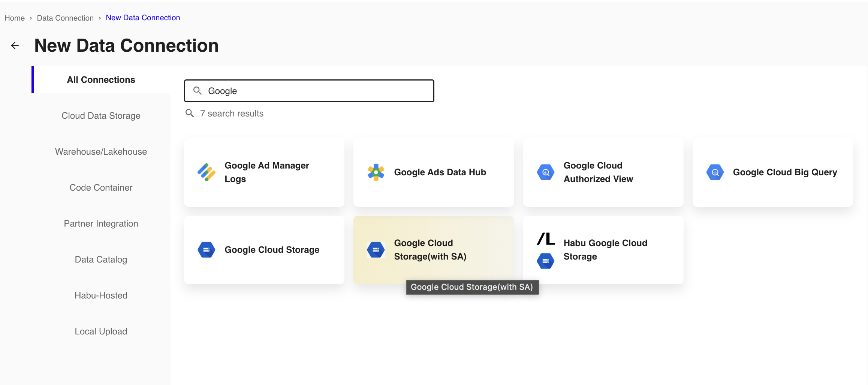The height and width of the screenshot is (385, 868).
Task: Click the Habu logo on Habu Google Cloud Storage card
Action: tap(546, 239)
